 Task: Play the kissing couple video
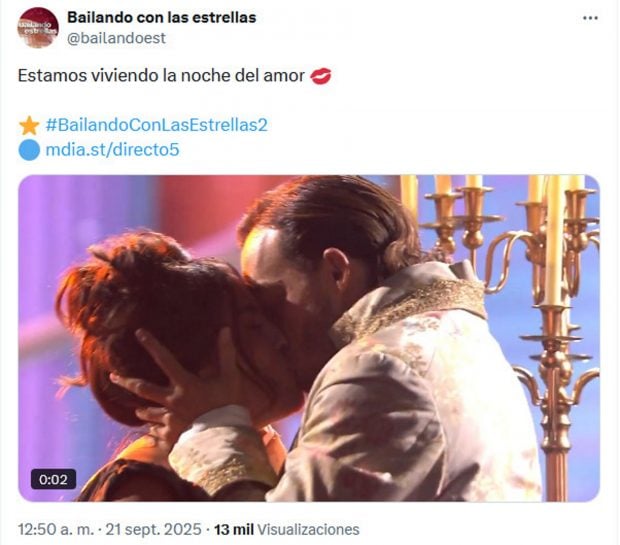click(x=309, y=338)
